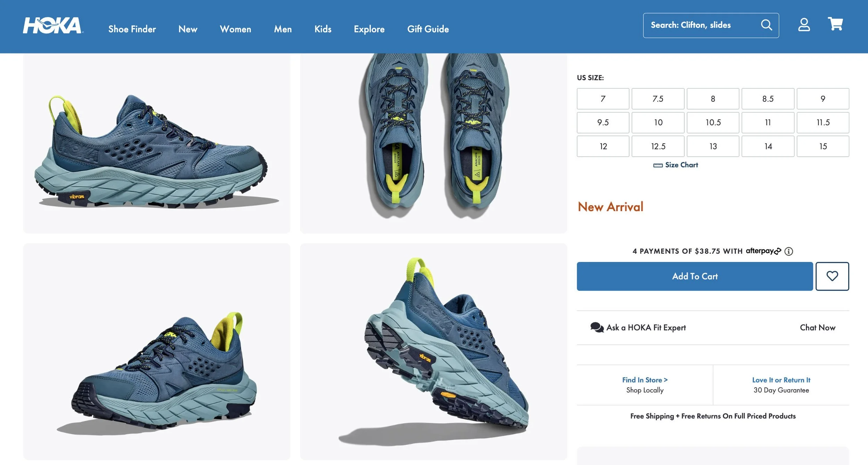Open the shopping cart icon
868x465 pixels.
[835, 24]
